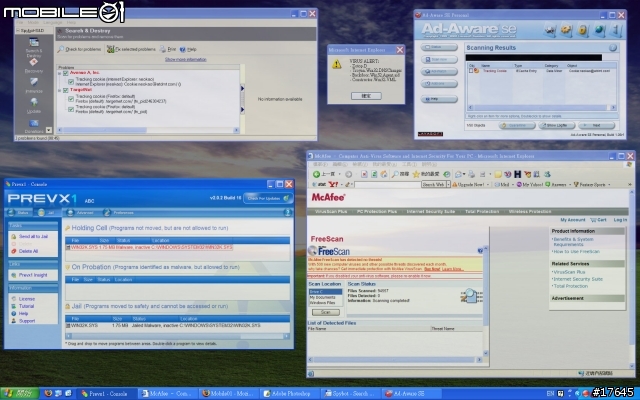Viewport: 640px width, 400px height.
Task: Open Search Web dropdown arrow in Yahoo toolbar
Action: pos(448,184)
